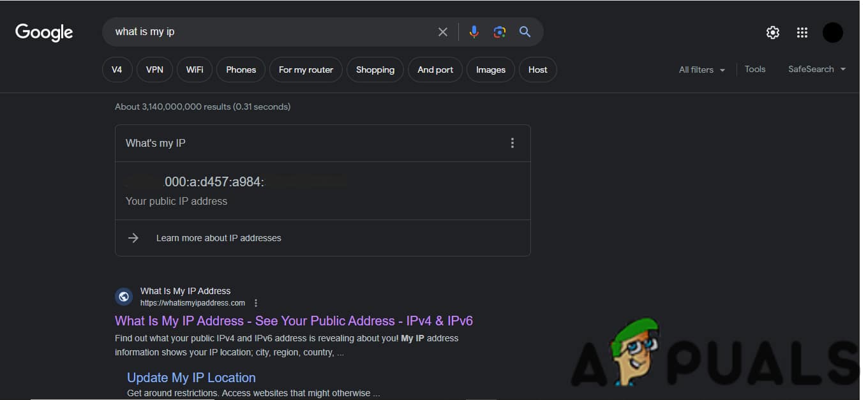Image resolution: width=868 pixels, height=400 pixels.
Task: Open Learn more about IP addresses
Action: (218, 238)
